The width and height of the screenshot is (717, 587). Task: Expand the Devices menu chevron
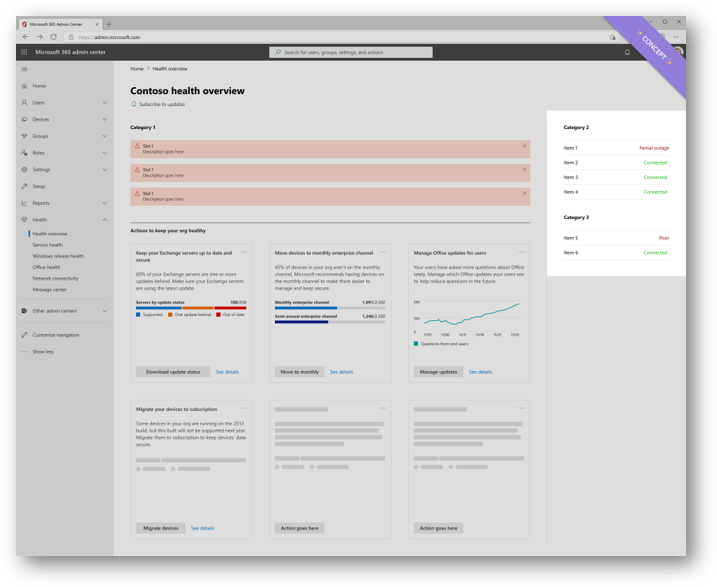105,119
